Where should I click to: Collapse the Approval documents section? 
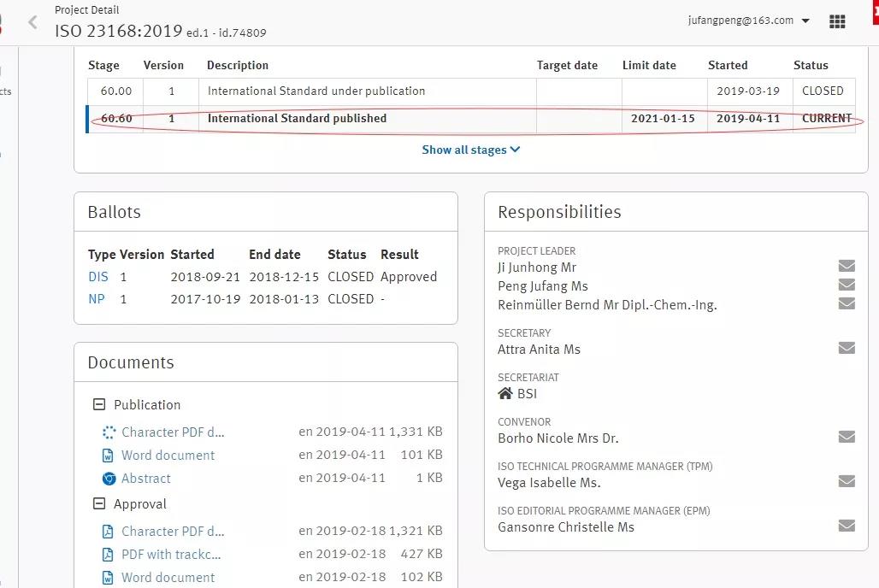click(99, 504)
